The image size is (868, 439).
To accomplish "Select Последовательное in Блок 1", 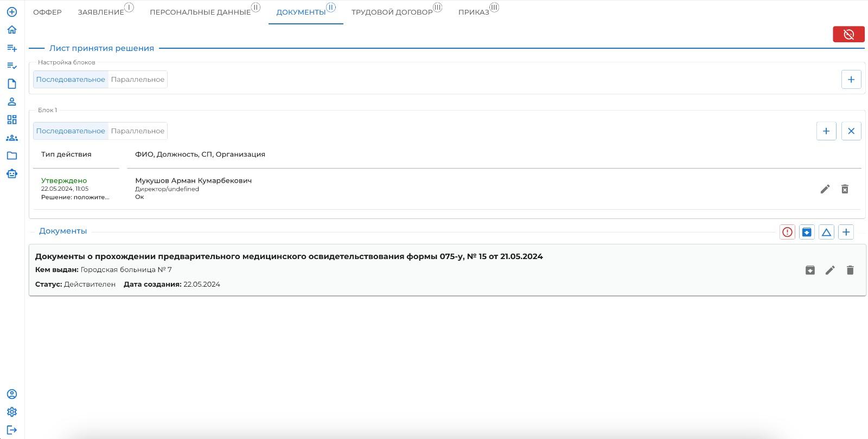I will point(71,131).
